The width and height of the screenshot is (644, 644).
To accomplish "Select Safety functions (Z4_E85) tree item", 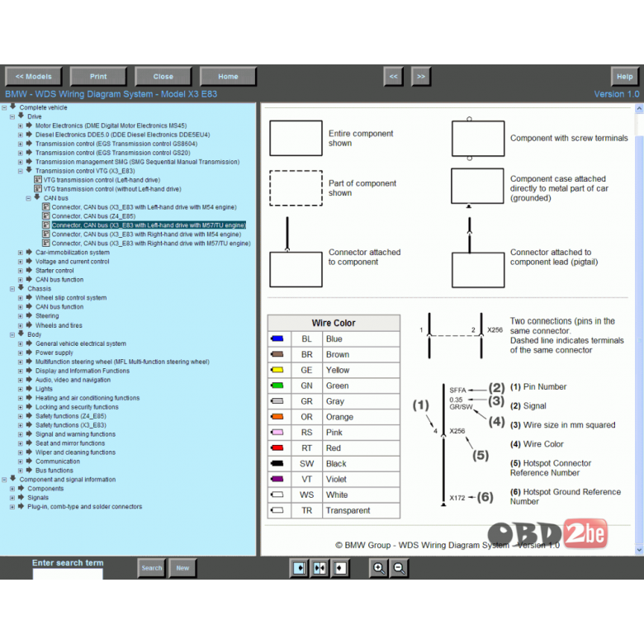I will coord(71,415).
